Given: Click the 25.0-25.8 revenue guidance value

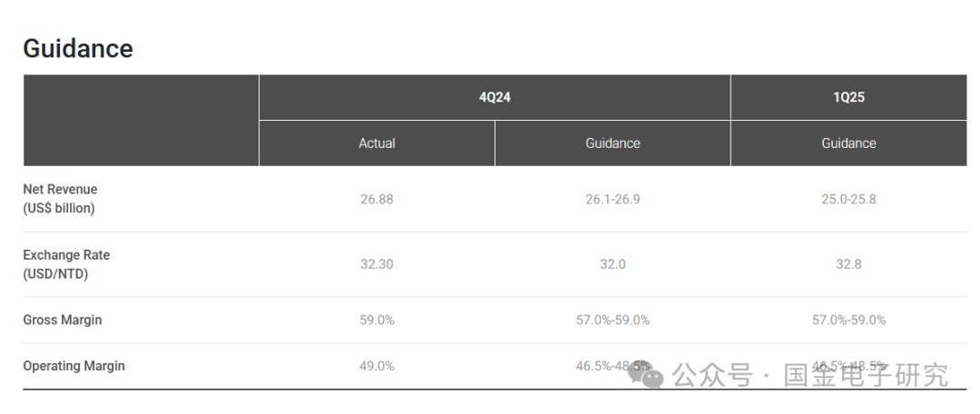Looking at the screenshot, I should click(848, 200).
